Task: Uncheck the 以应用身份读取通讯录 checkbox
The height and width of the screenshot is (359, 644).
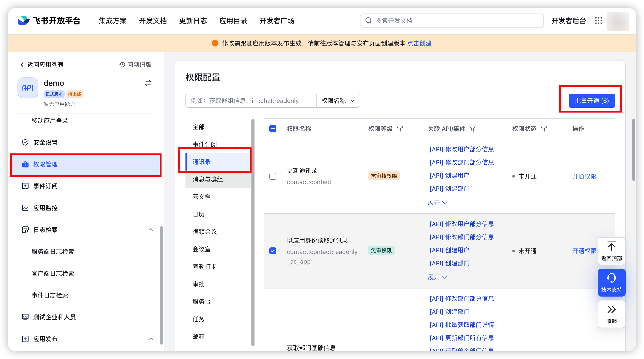Action: click(273, 251)
